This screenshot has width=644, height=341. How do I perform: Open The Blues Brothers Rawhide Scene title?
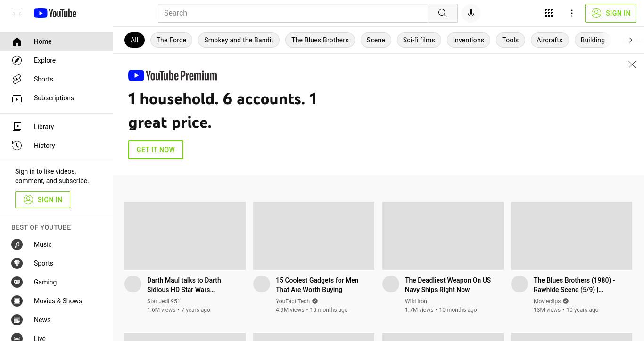574,285
